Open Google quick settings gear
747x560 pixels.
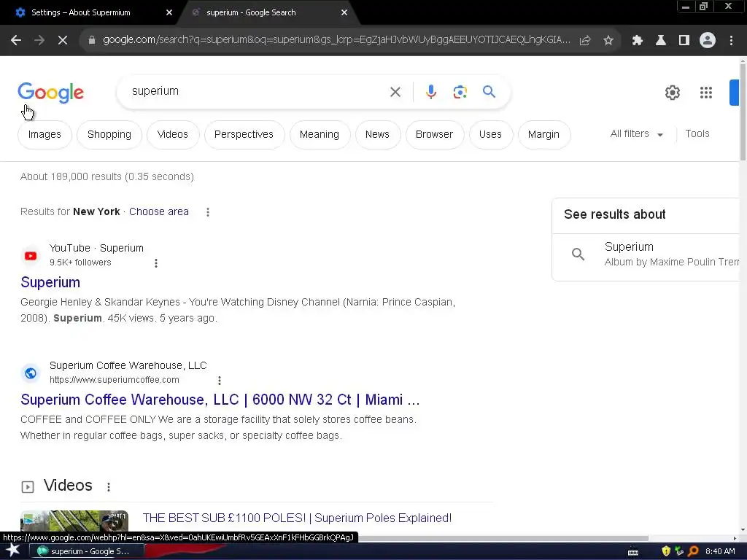(x=672, y=93)
